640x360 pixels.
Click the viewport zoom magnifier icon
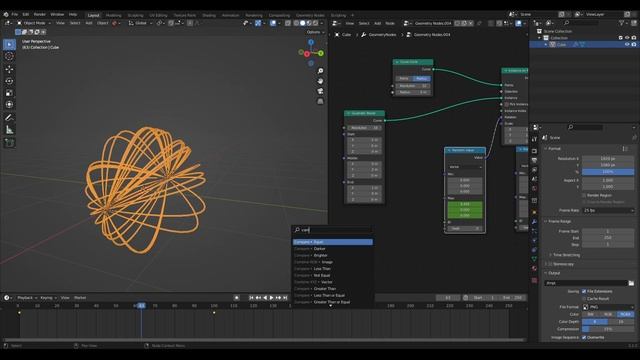pyautogui.click(x=320, y=71)
